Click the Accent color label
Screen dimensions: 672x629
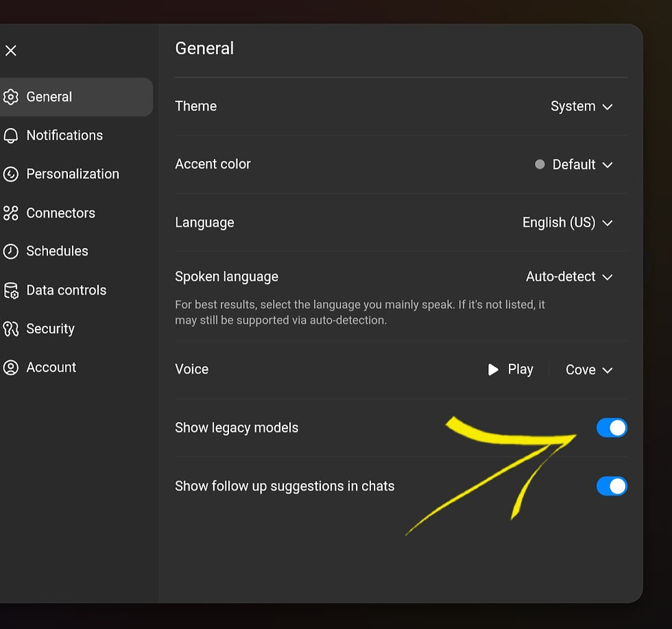(x=213, y=164)
